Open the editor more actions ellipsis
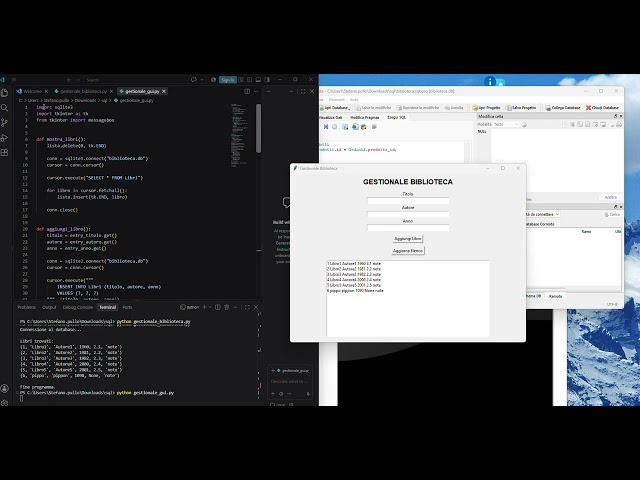Screen dimensions: 640x480 (x=256, y=91)
